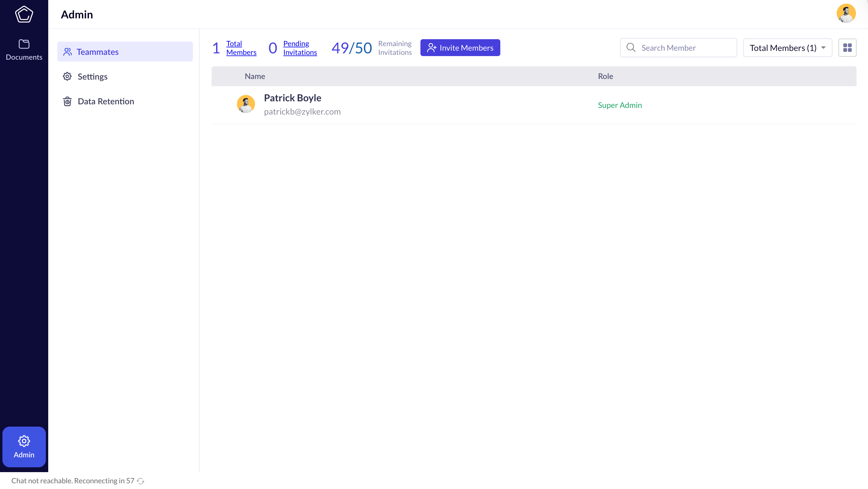Open the Data Retention section
The image size is (868, 489).
(105, 101)
